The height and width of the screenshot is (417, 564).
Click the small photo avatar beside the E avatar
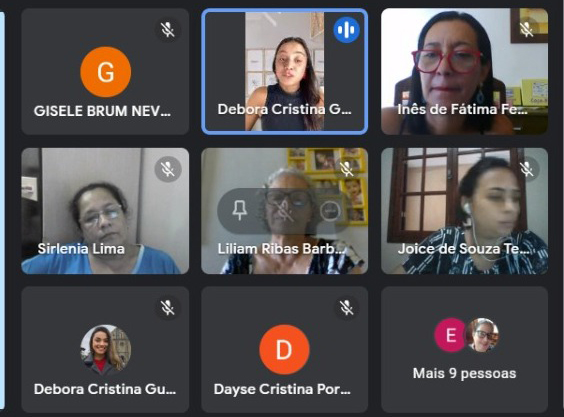[x=482, y=335]
